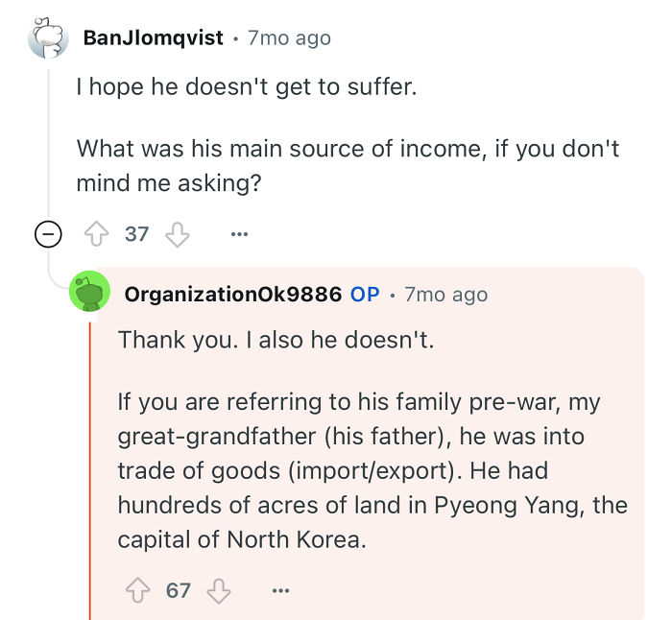Select the score 67 on the reply
This screenshot has width=672, height=620.
point(179,590)
